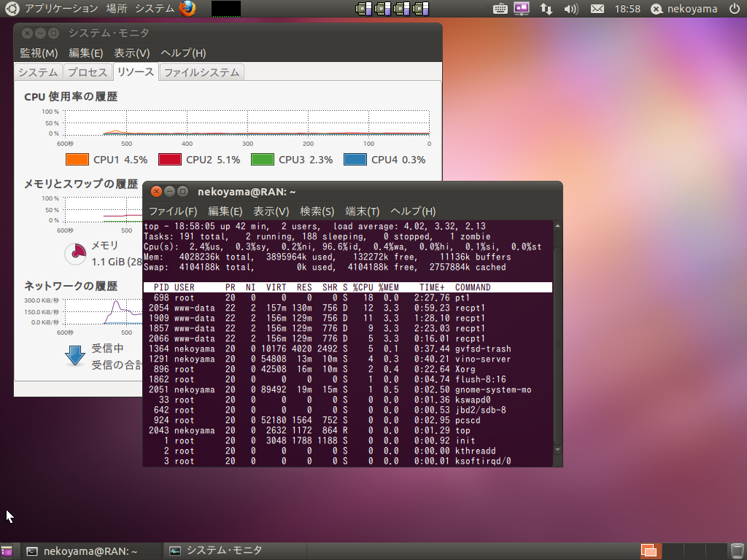Switch to the ファイルシステム tab

point(201,72)
